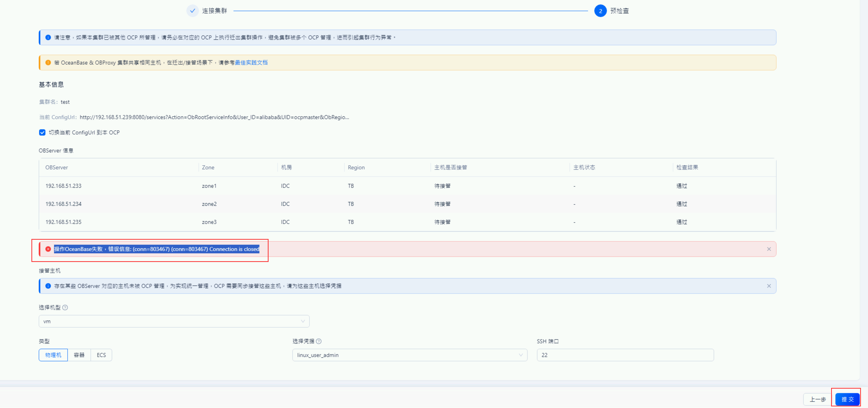868x408 pixels.
Task: Click the highlighted Connection is closed error text
Action: tap(157, 249)
